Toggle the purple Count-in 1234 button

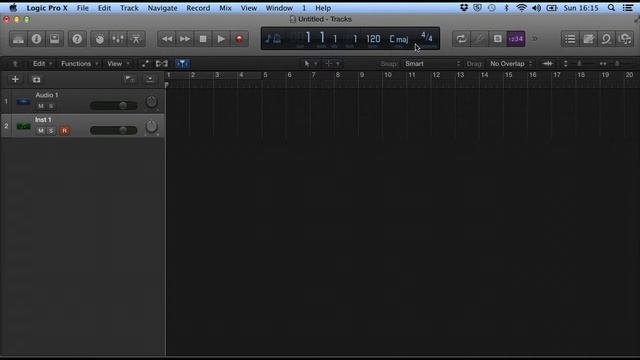click(x=516, y=39)
